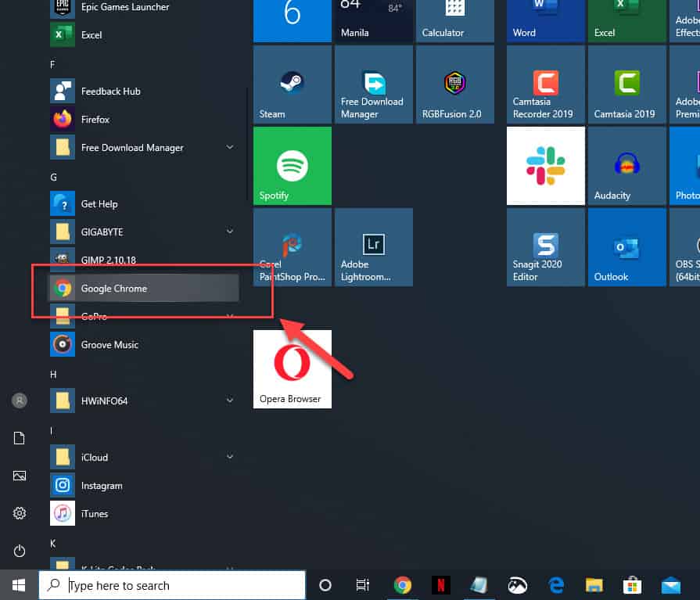Open the Steam tile
700x600 pixels.
(293, 84)
